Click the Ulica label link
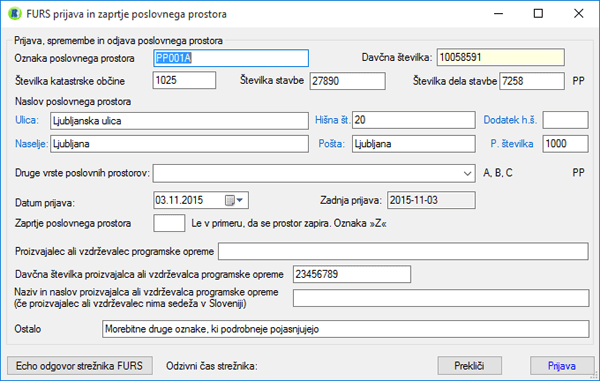Screen dimensions: 600x381 click(x=27, y=120)
